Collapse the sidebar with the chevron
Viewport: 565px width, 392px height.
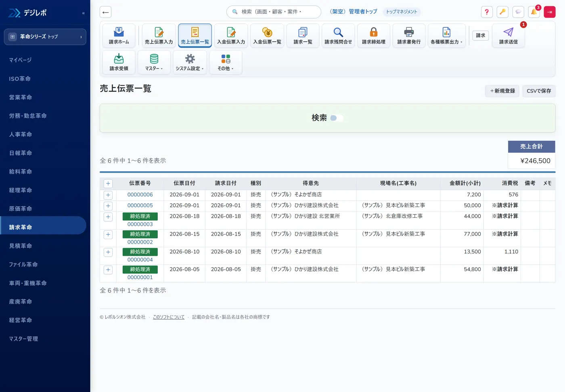[83, 13]
